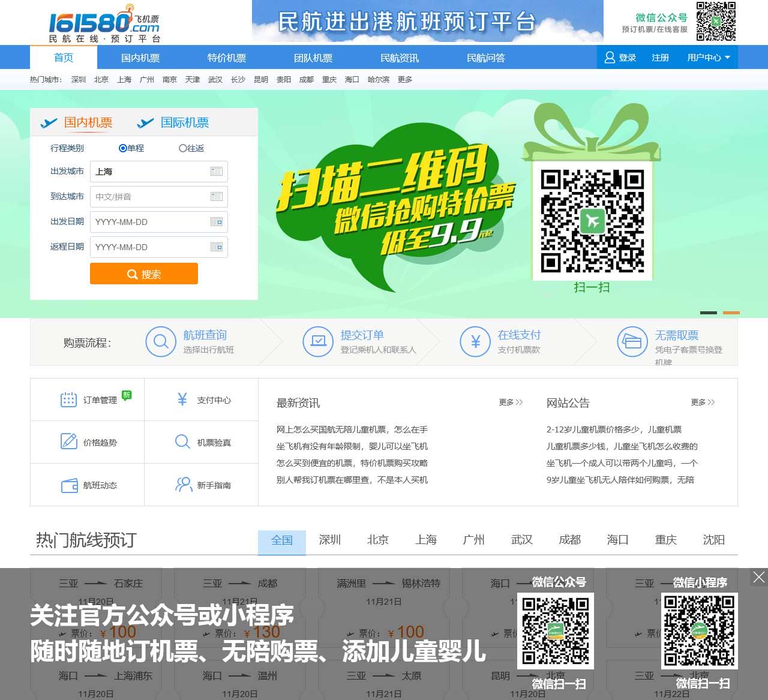The width and height of the screenshot is (768, 700).
Task: Click the 无需取票 ticket step icon
Action: (x=632, y=341)
